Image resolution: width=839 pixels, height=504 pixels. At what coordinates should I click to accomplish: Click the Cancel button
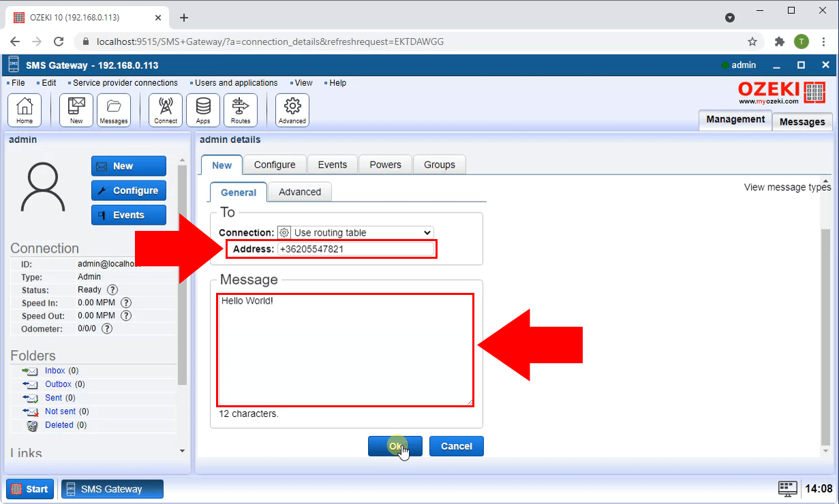pos(457,446)
